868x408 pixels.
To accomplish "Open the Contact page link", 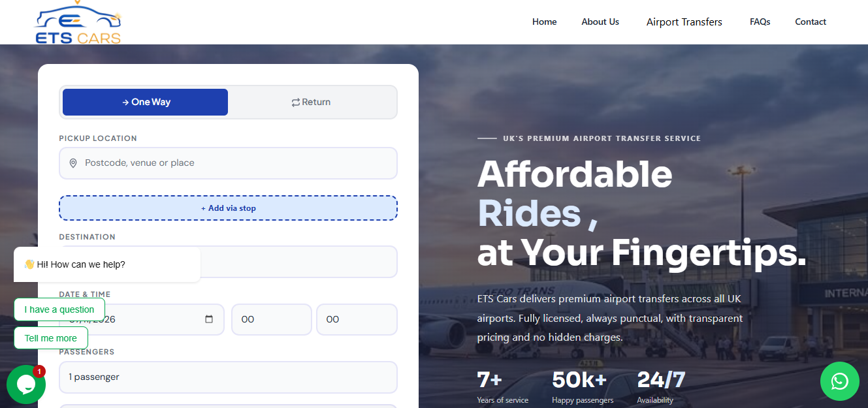I will [811, 22].
